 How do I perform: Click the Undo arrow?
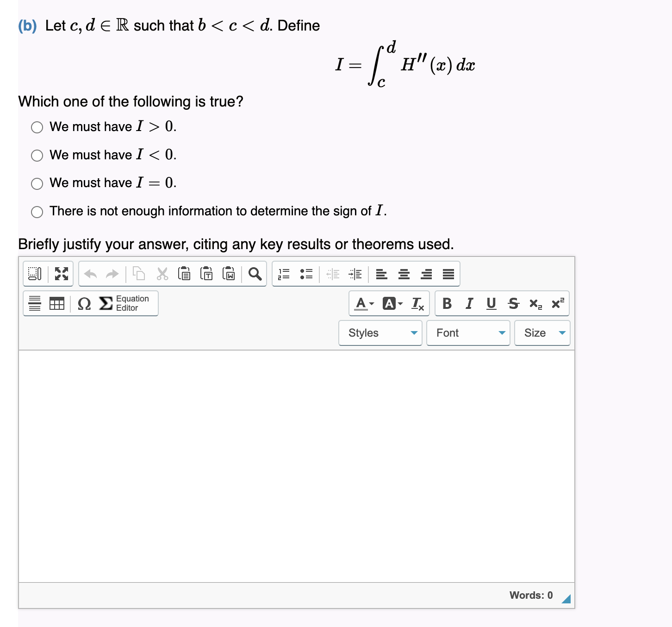[90, 274]
